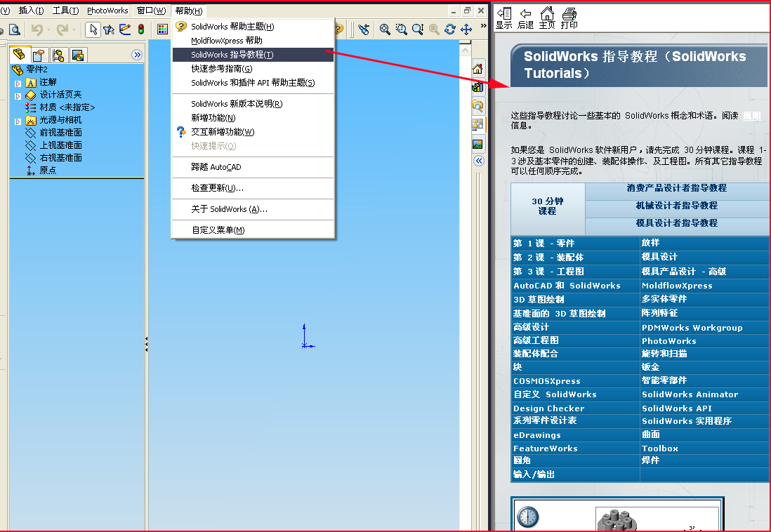Click the task pane scene picture icon
Viewport: 771px width, 532px height.
pyautogui.click(x=477, y=144)
